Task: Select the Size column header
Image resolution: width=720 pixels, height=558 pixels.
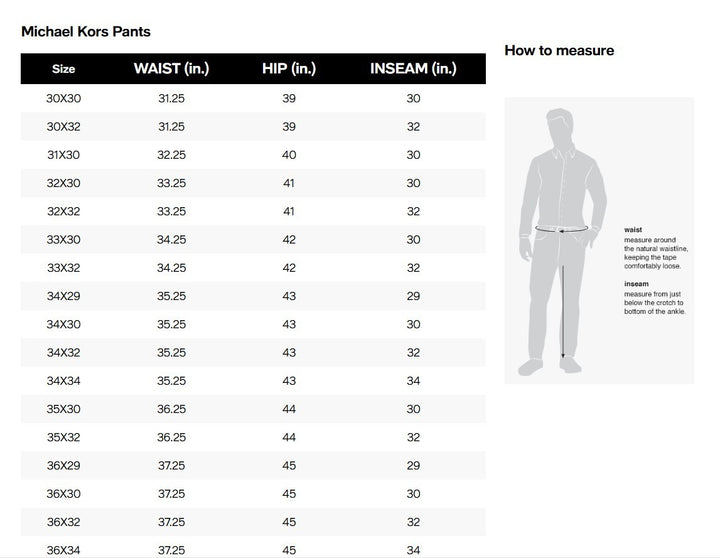Action: click(63, 69)
